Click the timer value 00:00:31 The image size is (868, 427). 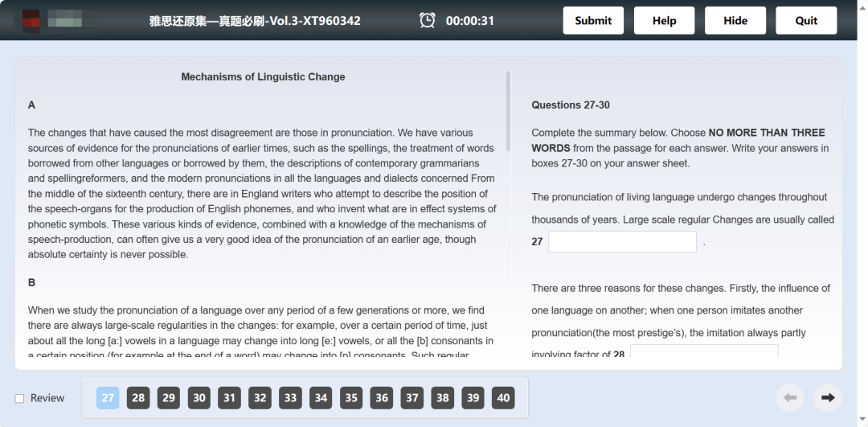[470, 21]
